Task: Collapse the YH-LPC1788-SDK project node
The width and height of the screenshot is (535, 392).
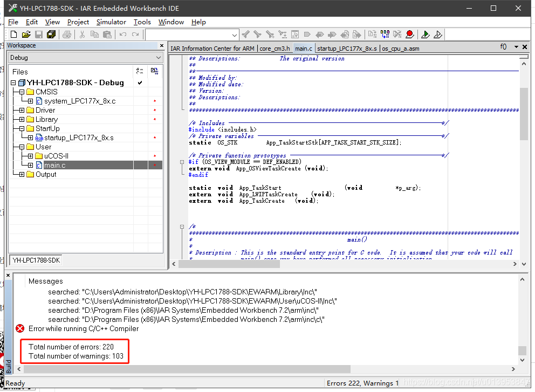Action: [x=13, y=83]
